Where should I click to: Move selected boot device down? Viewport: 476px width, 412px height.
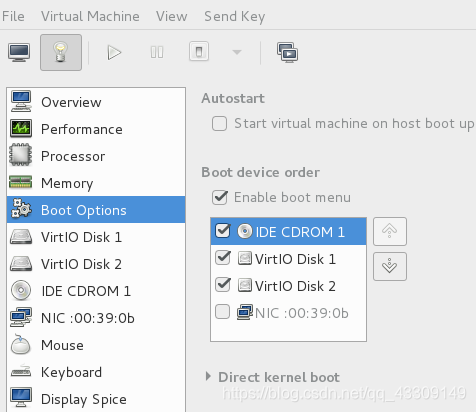tap(390, 266)
